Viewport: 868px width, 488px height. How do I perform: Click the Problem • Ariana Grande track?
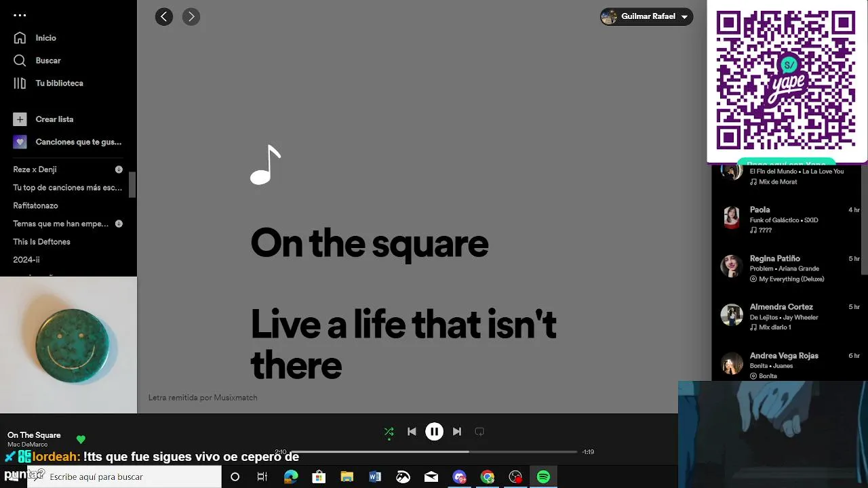pos(785,268)
